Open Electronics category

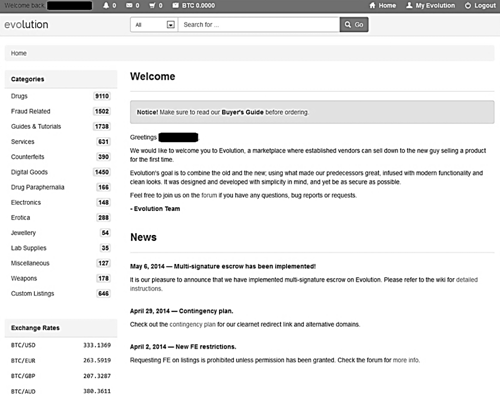pos(26,202)
